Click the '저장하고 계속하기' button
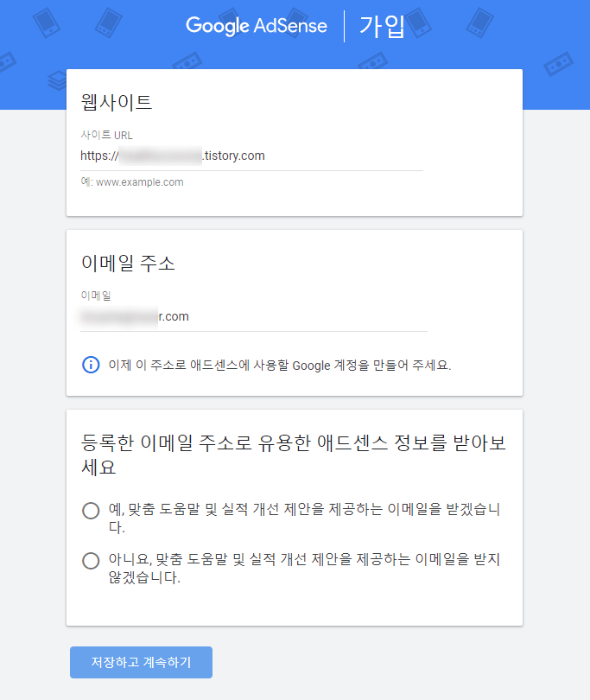Screen dimensions: 590x700 click(141, 662)
